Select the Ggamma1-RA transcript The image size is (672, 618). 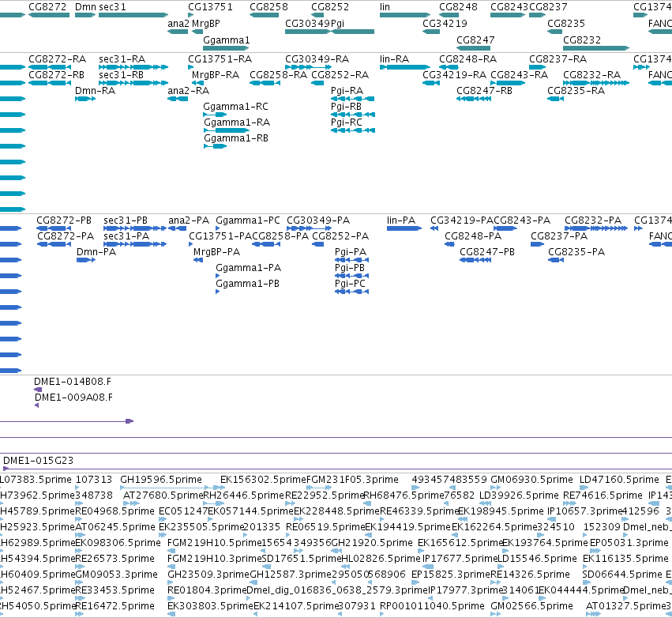tap(226, 130)
